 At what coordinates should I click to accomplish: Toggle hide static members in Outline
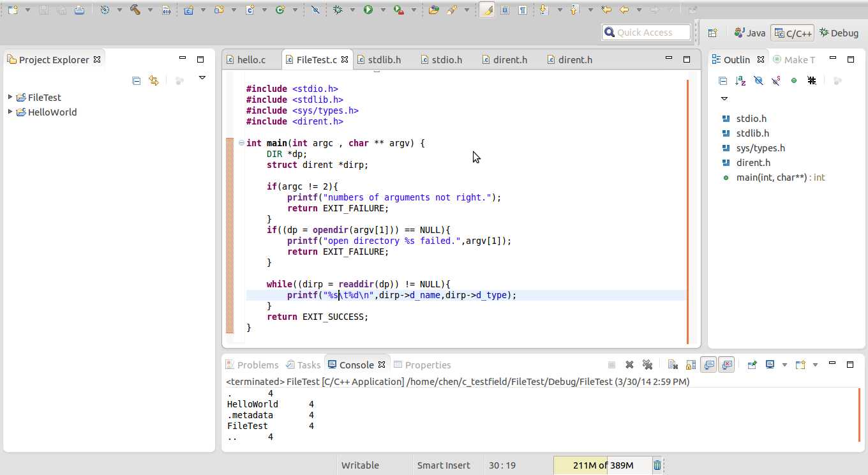pyautogui.click(x=776, y=80)
